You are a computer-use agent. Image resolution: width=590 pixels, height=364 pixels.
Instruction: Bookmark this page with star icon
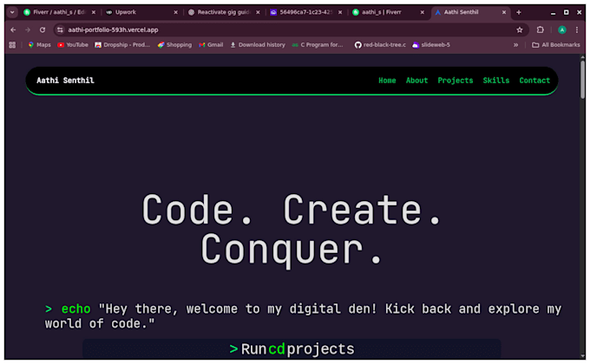(x=520, y=29)
